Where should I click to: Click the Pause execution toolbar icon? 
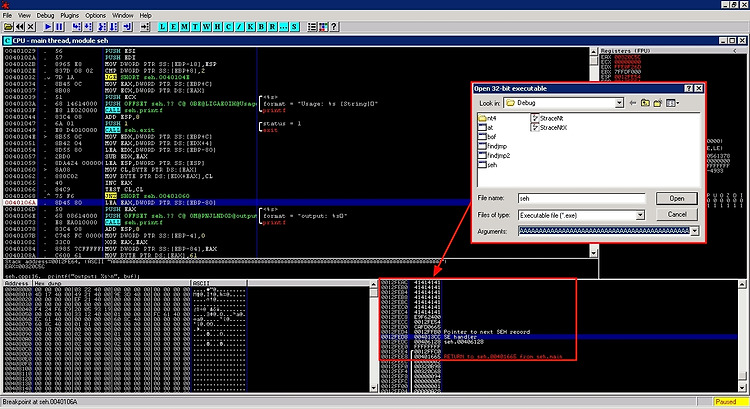coord(59,27)
